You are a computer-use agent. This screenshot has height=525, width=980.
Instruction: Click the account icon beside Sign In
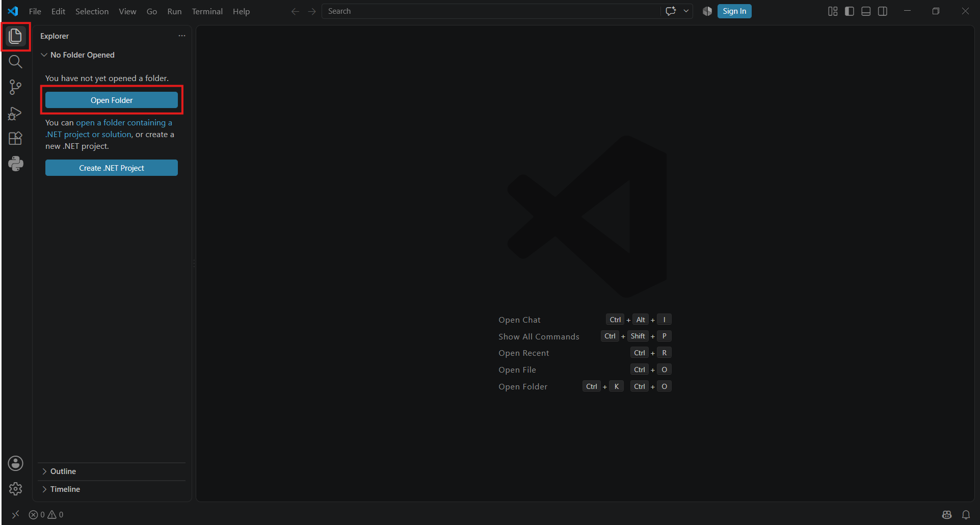(707, 11)
